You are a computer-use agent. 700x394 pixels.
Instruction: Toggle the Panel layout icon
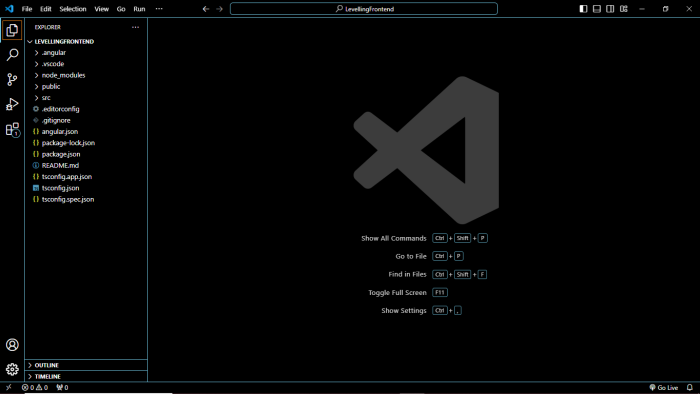click(x=596, y=9)
